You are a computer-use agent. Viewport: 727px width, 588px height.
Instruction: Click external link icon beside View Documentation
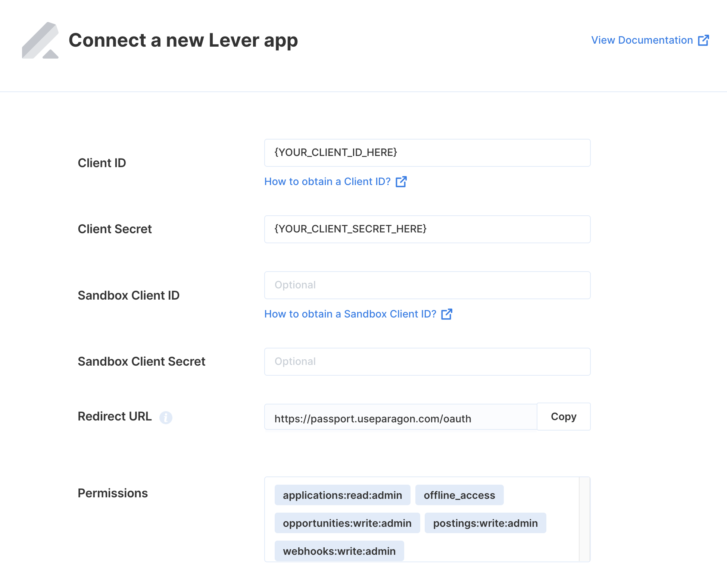point(703,40)
